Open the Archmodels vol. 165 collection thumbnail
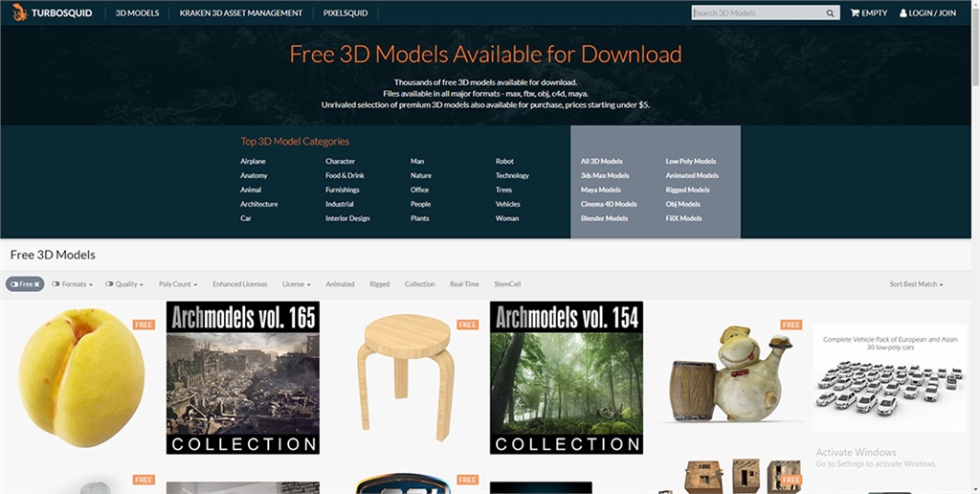 [243, 377]
